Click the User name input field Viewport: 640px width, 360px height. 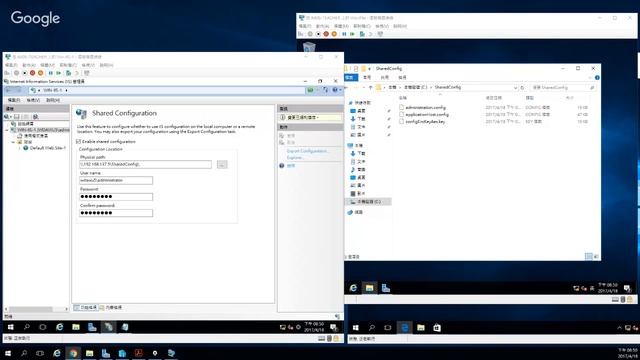click(116, 180)
